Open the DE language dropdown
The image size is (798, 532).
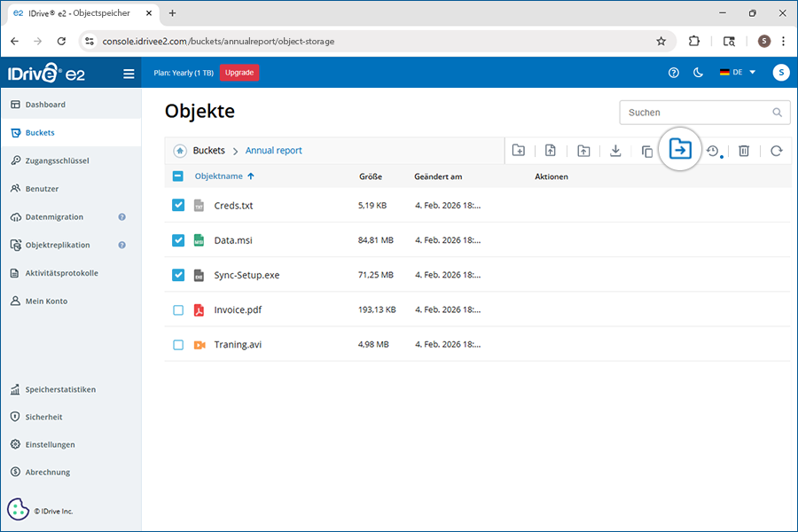point(738,73)
